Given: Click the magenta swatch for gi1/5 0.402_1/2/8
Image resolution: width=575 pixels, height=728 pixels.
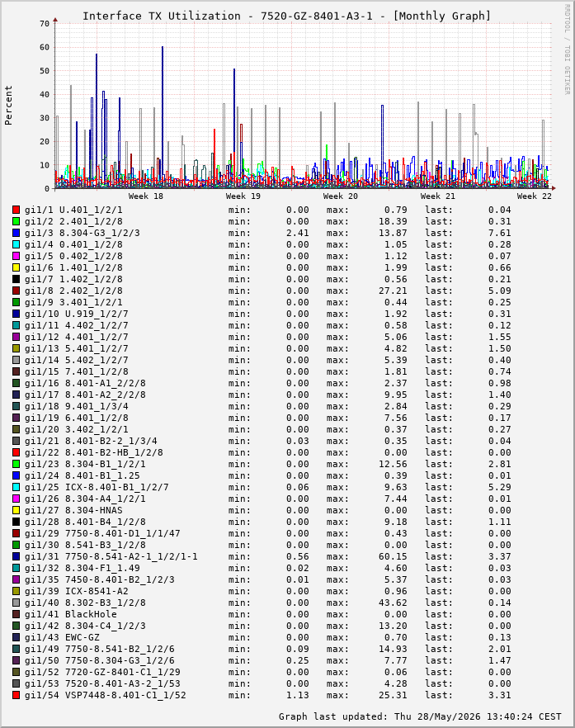Looking at the screenshot, I should (x=16, y=257).
